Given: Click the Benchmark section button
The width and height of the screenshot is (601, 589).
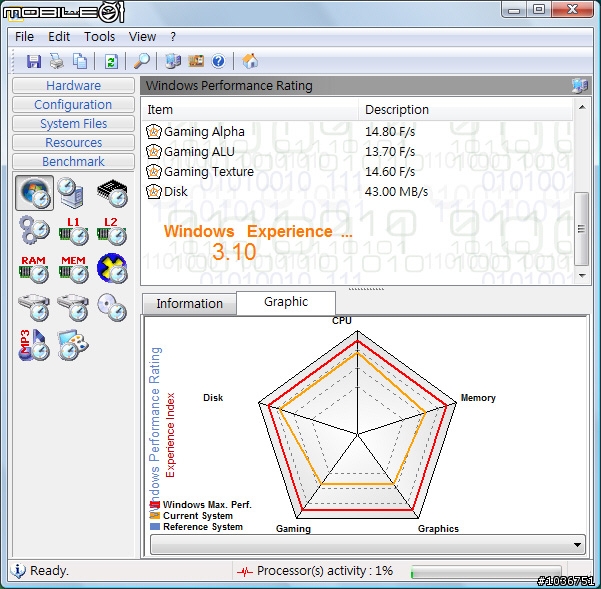Looking at the screenshot, I should point(73,162).
